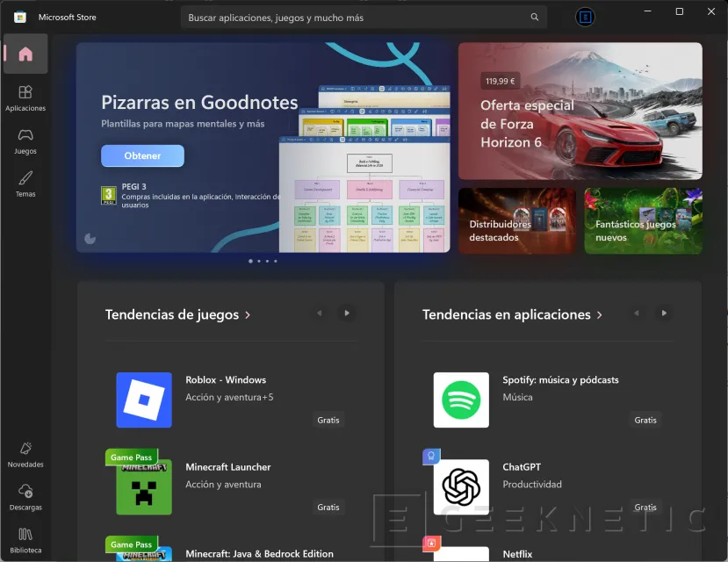Screen dimensions: 728x562
Task: Click 'Música' category under Spotify
Action: (x=517, y=397)
